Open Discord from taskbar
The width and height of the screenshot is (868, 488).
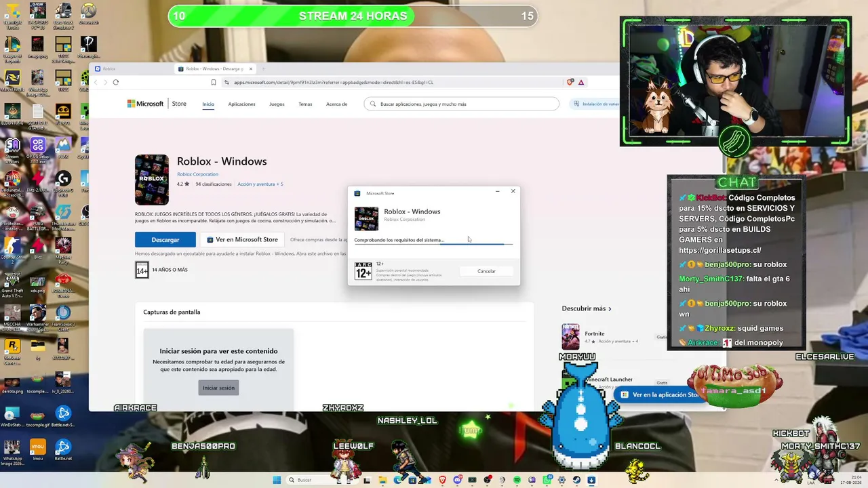coord(458,480)
